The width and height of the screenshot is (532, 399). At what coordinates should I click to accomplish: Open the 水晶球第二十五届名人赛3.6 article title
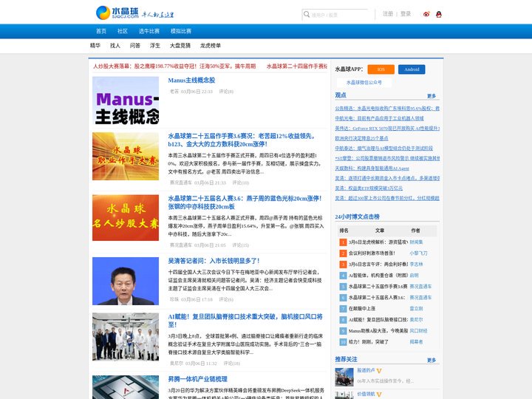pyautogui.click(x=245, y=202)
